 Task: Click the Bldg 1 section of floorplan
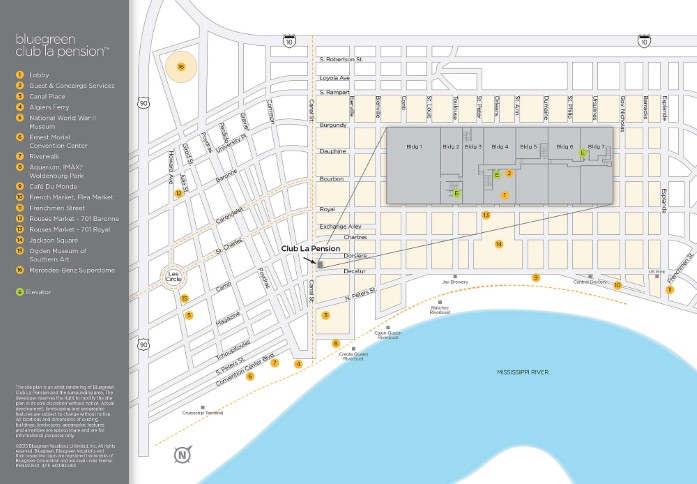click(x=415, y=147)
